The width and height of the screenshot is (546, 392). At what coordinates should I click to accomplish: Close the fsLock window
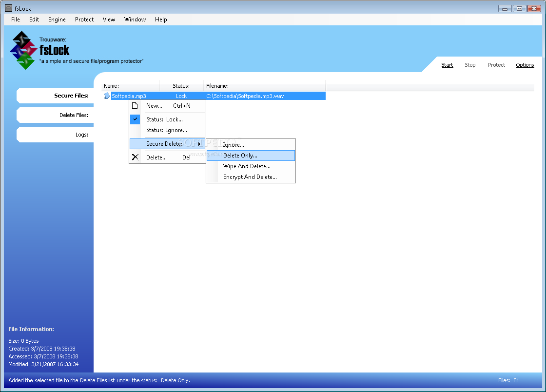tap(534, 8)
